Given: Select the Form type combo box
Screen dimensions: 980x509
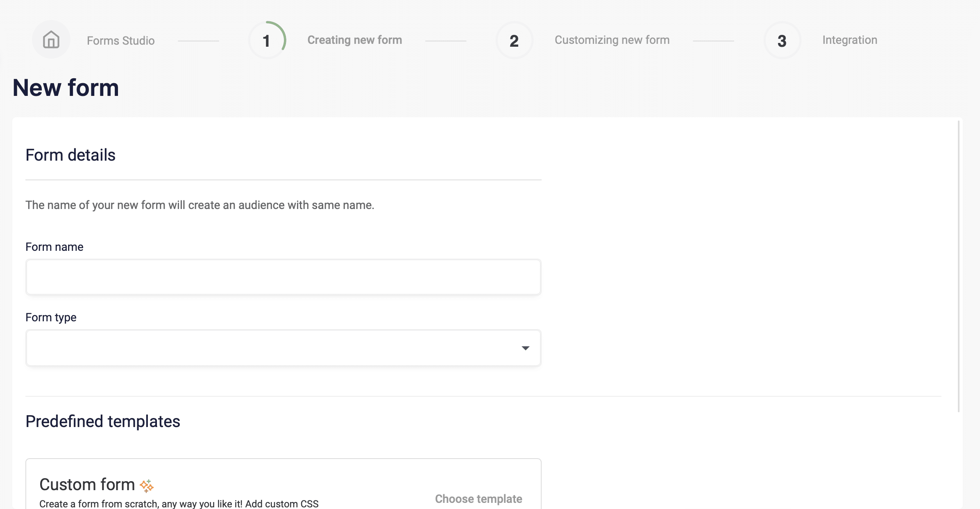Looking at the screenshot, I should point(283,347).
